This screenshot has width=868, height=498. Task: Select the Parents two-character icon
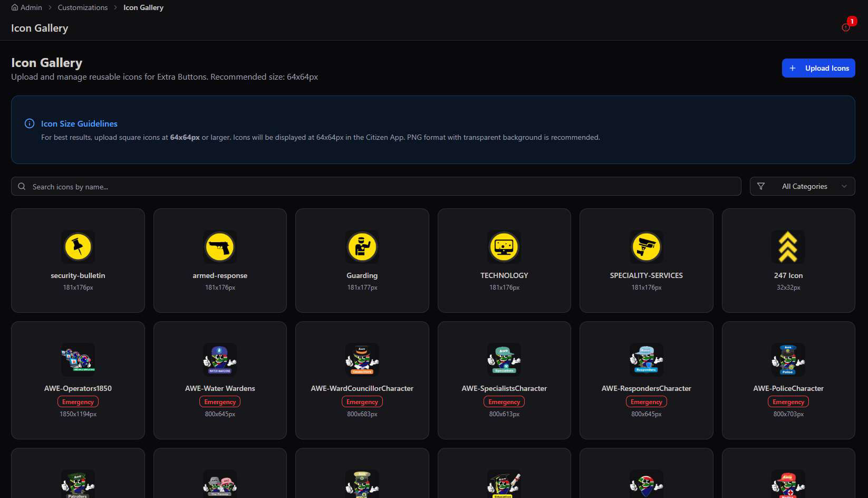[220, 484]
